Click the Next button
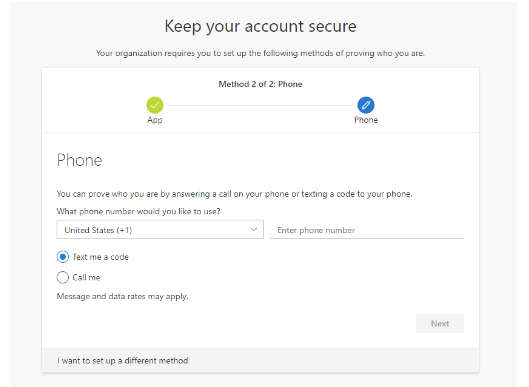Viewport: 529px width, 387px height. click(440, 324)
